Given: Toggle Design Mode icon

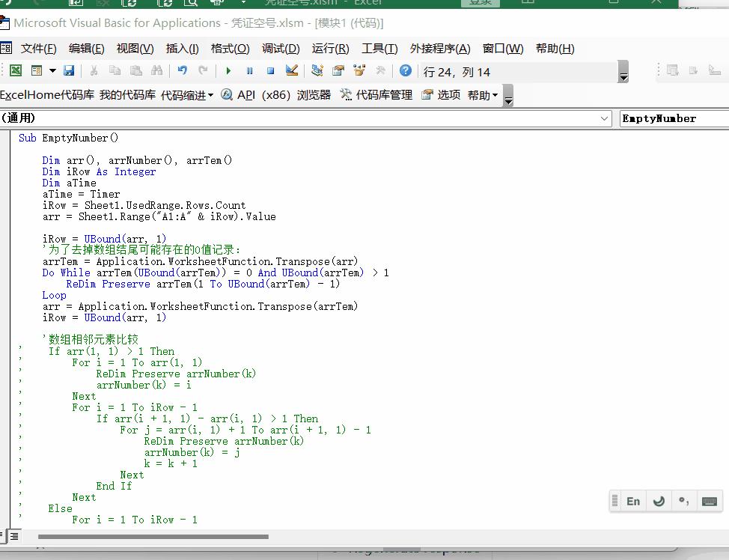Looking at the screenshot, I should (292, 71).
